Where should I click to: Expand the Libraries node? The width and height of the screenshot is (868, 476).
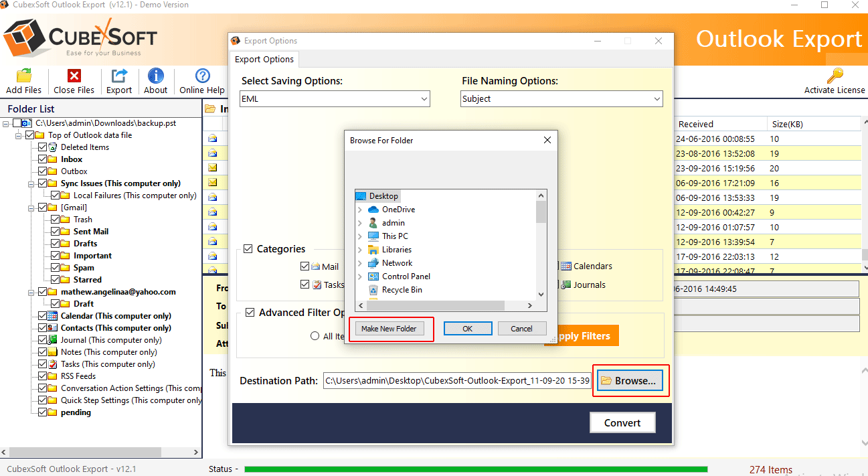tap(360, 250)
